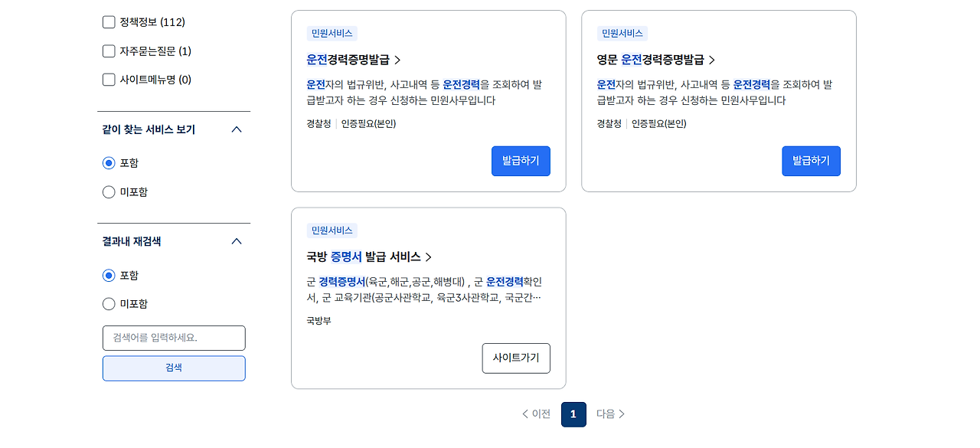The width and height of the screenshot is (980, 448).
Task: Collapse the 결과내 재검색 section
Action: [238, 240]
